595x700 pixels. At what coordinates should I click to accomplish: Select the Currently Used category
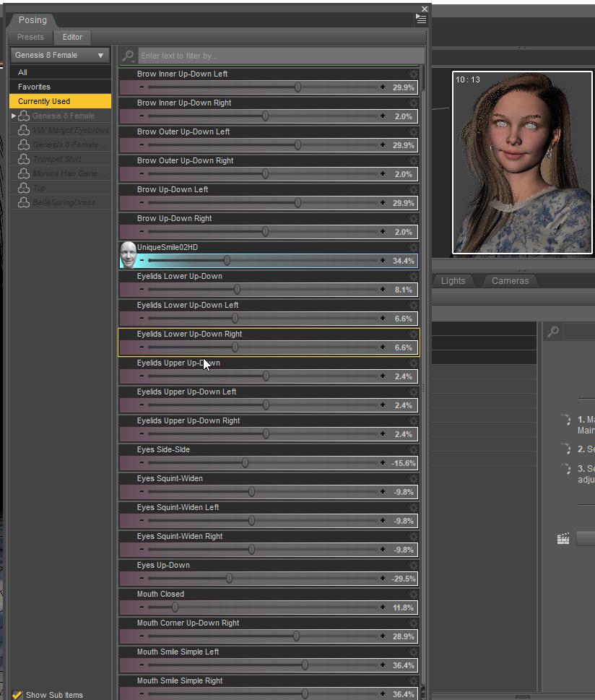60,101
